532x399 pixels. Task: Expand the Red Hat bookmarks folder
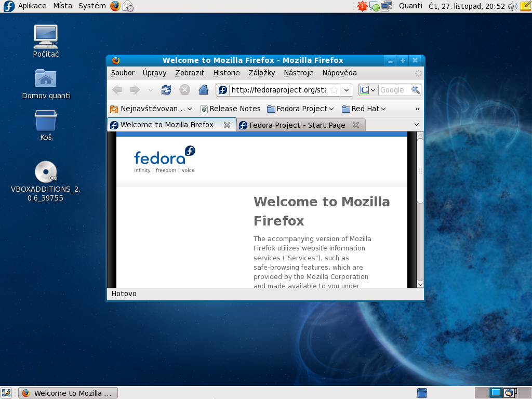point(364,109)
